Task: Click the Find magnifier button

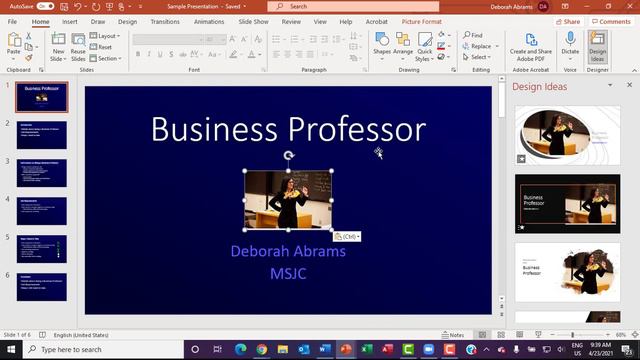Action: tap(473, 35)
